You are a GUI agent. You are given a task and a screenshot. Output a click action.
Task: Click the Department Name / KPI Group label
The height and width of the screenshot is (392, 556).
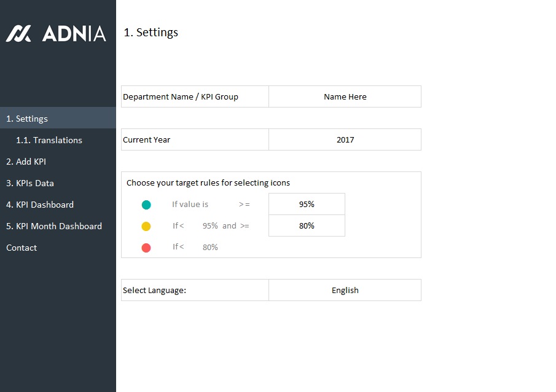(x=181, y=96)
